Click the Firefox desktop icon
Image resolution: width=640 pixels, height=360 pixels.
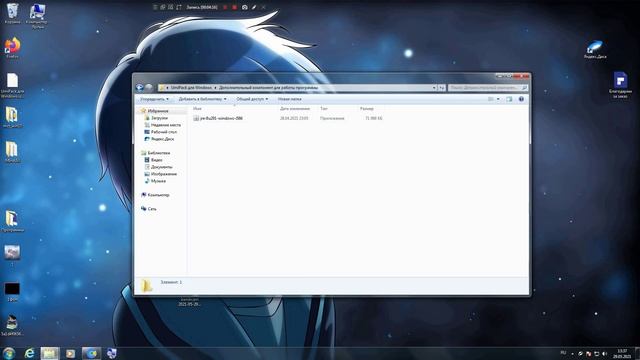coord(13,47)
